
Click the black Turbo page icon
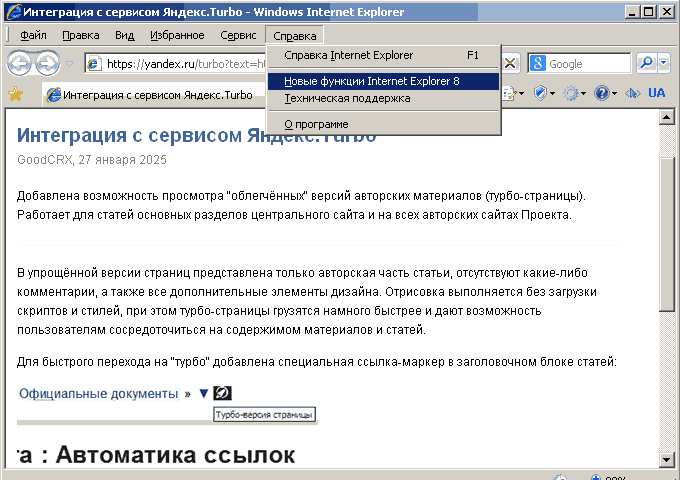click(x=222, y=393)
